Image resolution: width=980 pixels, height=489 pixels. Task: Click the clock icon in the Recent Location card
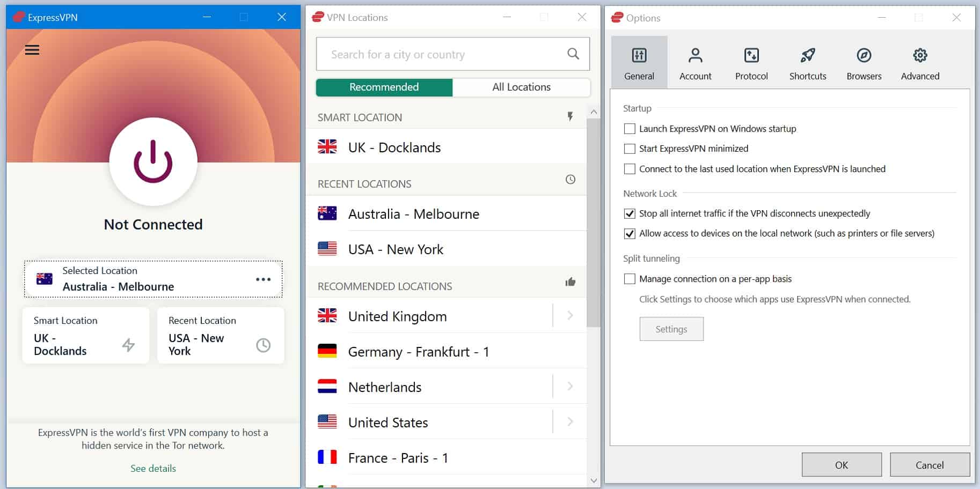point(263,345)
